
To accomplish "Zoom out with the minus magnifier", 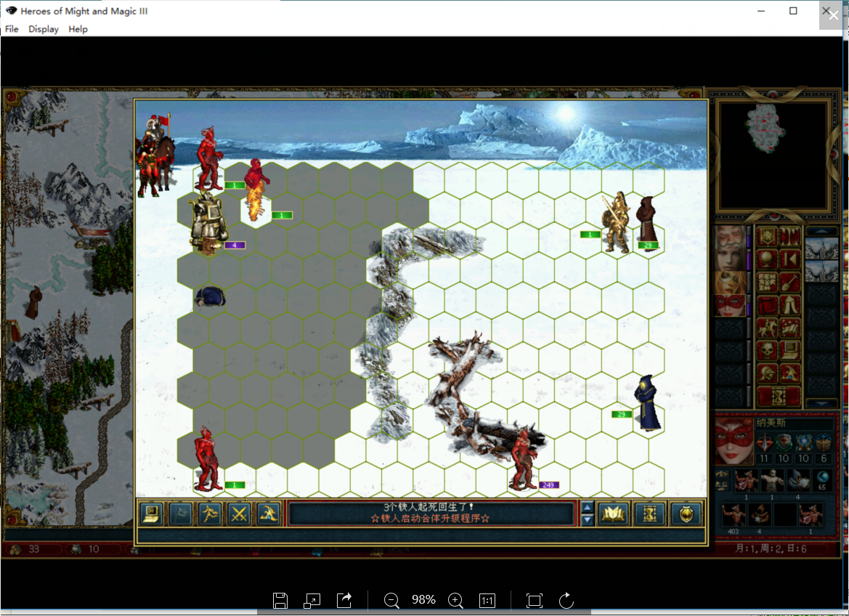I will point(391,600).
